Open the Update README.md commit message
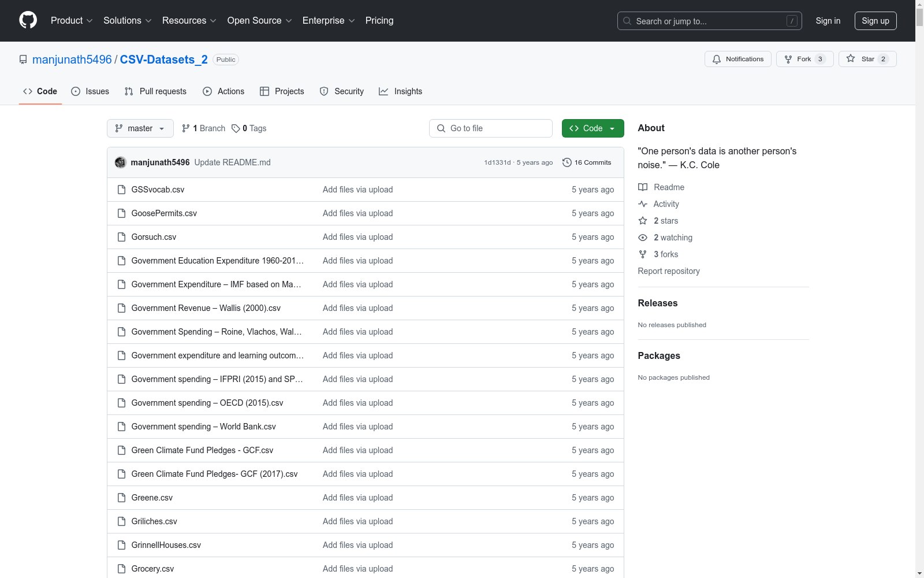This screenshot has height=578, width=924. click(x=233, y=162)
